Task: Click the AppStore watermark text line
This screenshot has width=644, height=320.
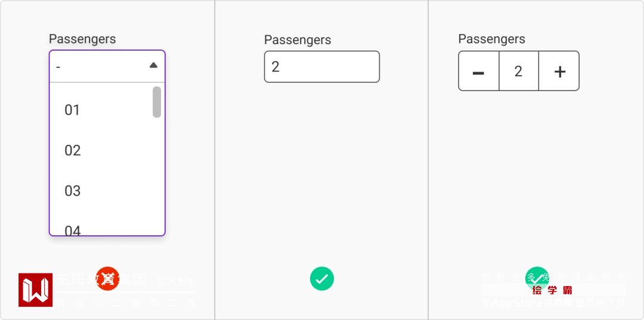Action: [x=553, y=303]
